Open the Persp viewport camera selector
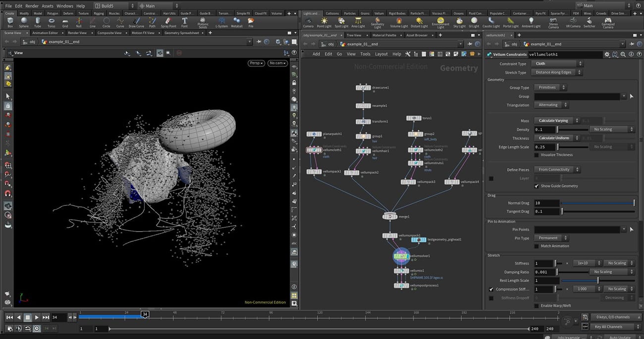 (x=256, y=63)
